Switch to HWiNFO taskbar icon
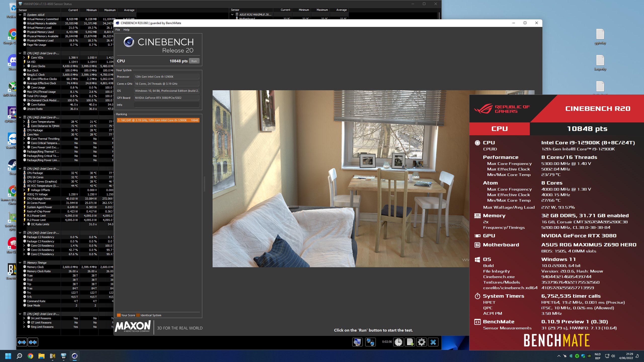The image size is (644, 362). (x=63, y=356)
